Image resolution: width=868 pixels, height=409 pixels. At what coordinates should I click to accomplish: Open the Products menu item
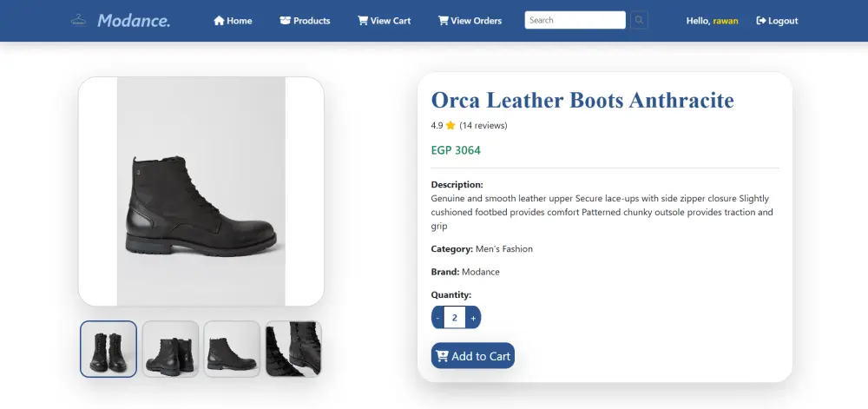[312, 21]
